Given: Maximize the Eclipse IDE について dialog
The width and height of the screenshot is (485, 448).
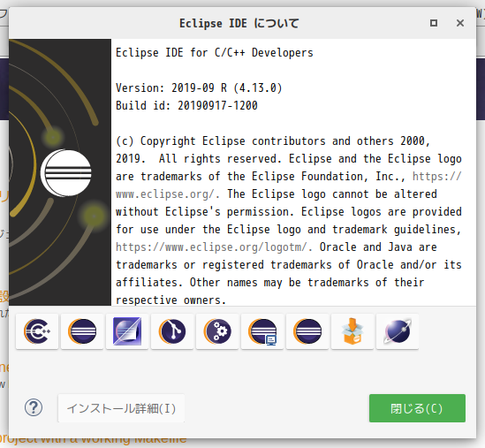Looking at the screenshot, I should click(x=434, y=23).
